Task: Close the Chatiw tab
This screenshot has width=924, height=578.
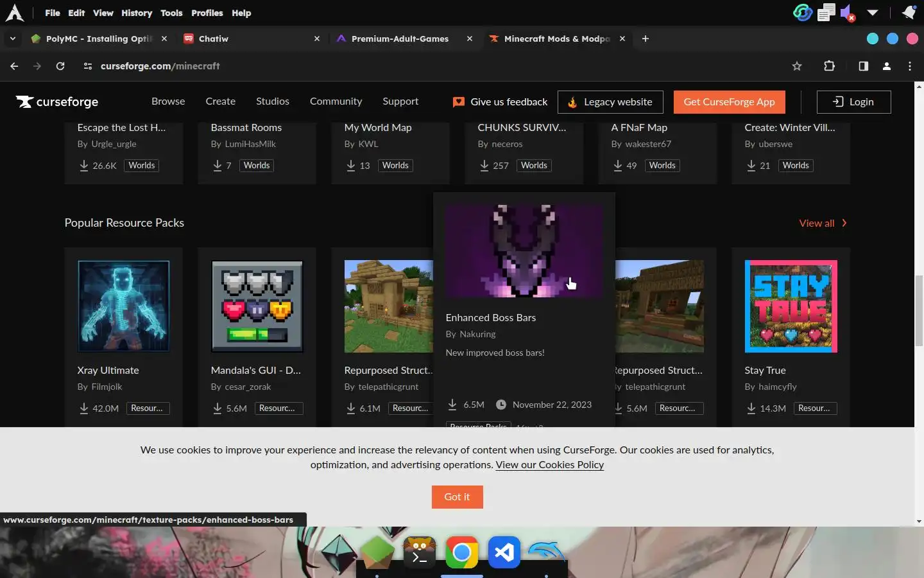Action: (317, 39)
